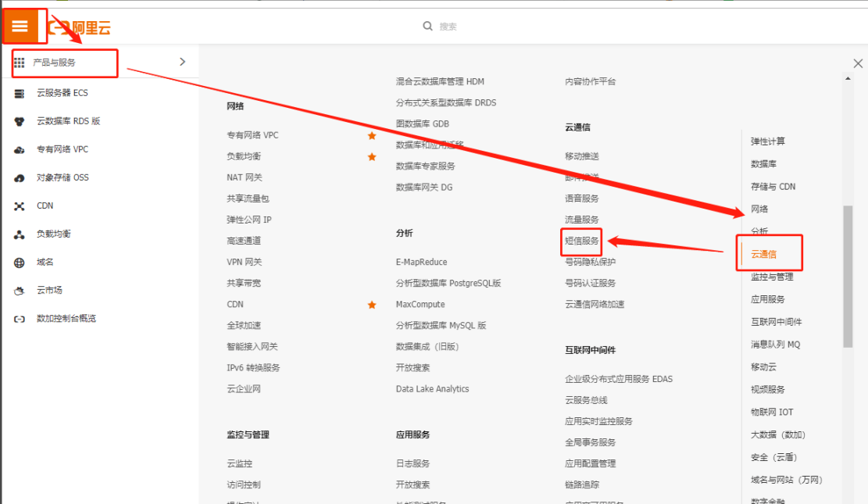Jump to 弹性计算 category in right index

click(768, 141)
